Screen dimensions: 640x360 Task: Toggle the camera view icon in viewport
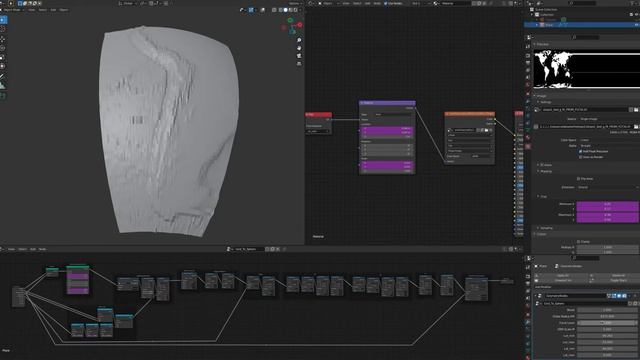[299, 56]
